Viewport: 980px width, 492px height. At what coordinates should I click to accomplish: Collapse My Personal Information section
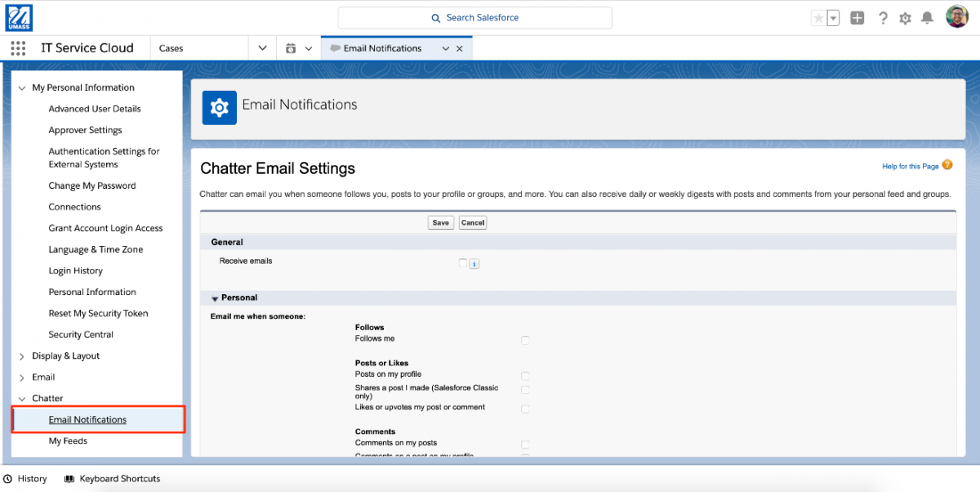22,87
